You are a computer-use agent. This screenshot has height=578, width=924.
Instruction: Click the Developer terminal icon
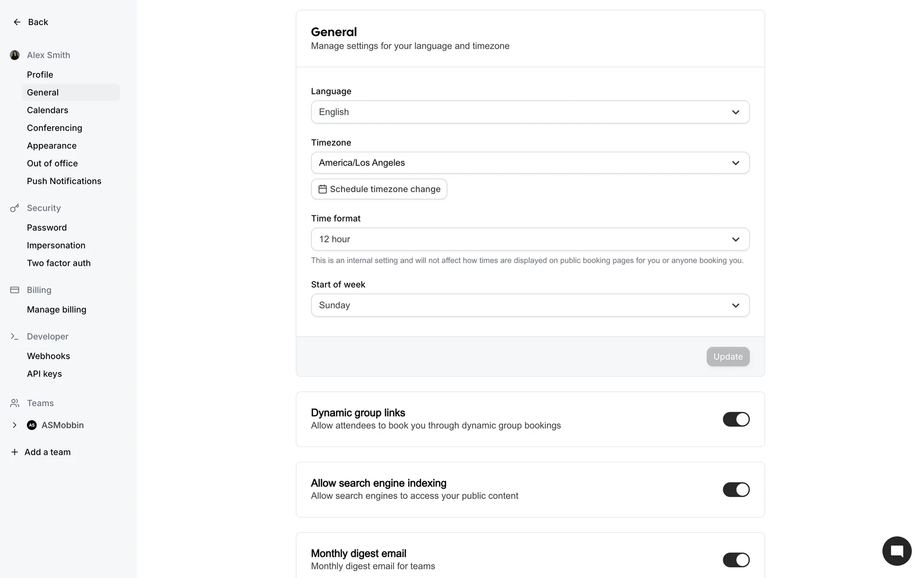click(x=14, y=337)
